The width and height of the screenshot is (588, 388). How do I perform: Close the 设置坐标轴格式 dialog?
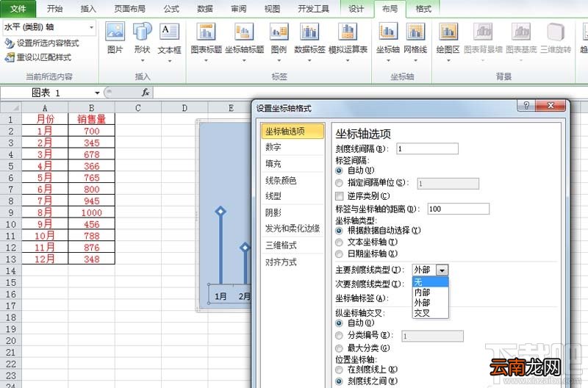[551, 106]
